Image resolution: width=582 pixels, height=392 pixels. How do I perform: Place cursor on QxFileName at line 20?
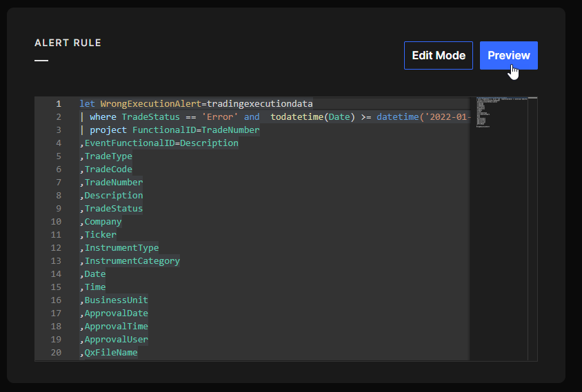(x=111, y=353)
